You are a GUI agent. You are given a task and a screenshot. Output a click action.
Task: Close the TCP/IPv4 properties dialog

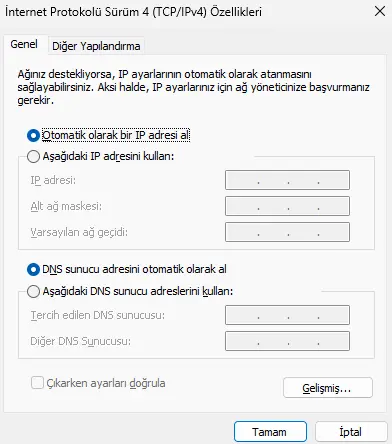(380, 11)
